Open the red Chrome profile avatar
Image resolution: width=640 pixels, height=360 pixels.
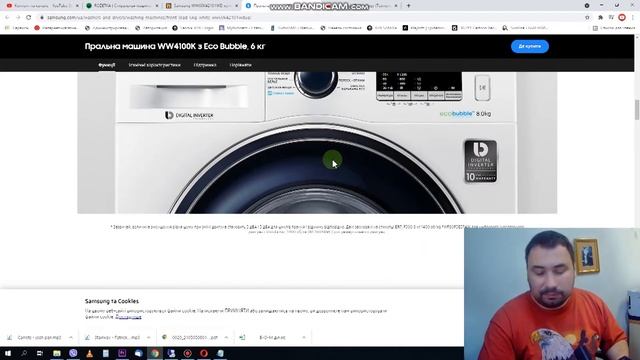coord(622,18)
